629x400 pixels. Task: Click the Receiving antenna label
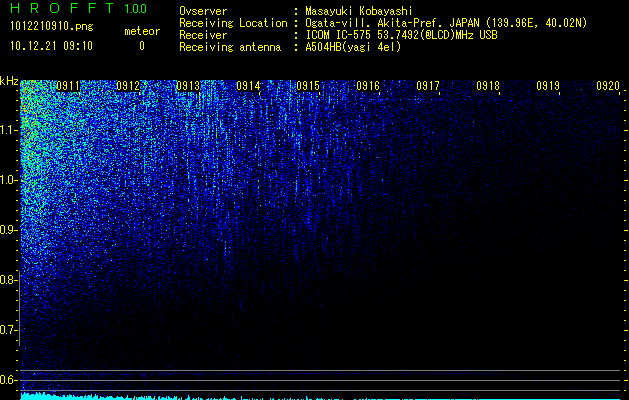(230, 47)
